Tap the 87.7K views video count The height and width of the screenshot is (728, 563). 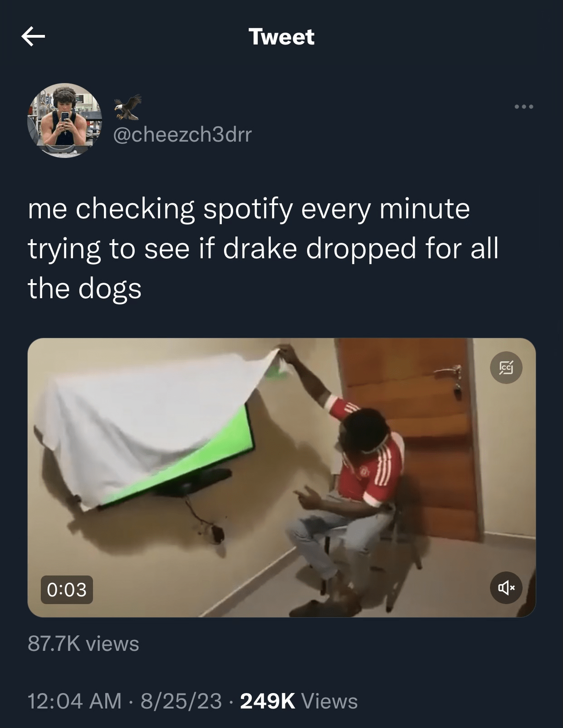tap(83, 644)
